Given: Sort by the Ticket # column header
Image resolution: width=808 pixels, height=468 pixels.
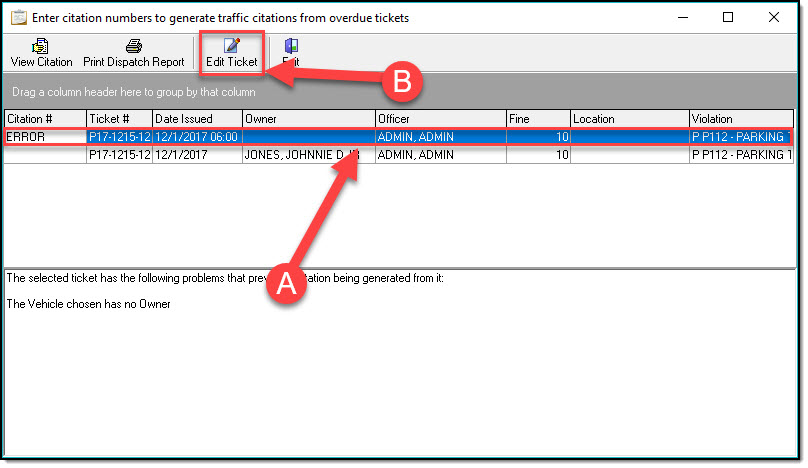Looking at the screenshot, I should point(118,119).
